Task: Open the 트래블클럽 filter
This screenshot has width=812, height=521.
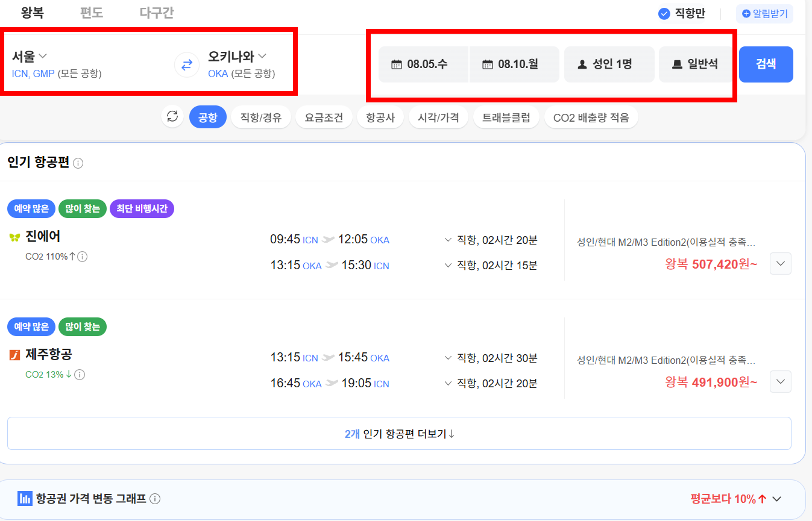Action: pyautogui.click(x=506, y=117)
